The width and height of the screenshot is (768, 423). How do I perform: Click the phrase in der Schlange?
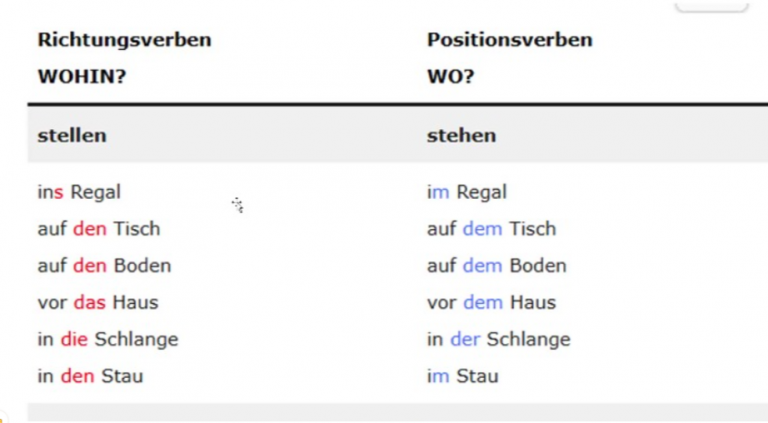tap(499, 339)
